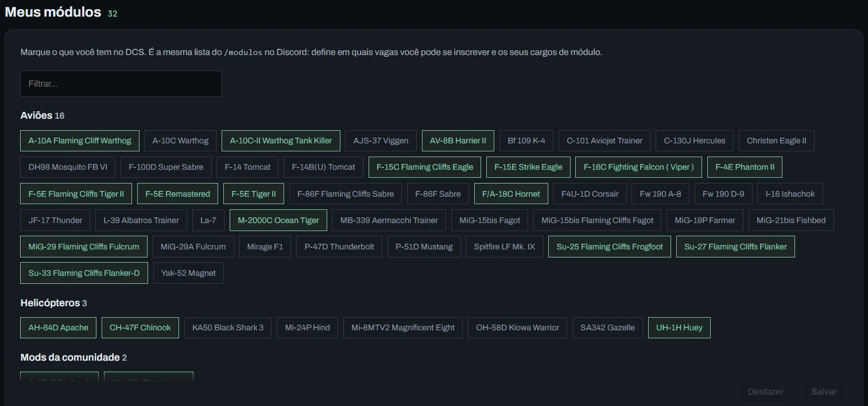868x406 pixels.
Task: Toggle the I-16 Ishachok chip
Action: [x=790, y=194]
